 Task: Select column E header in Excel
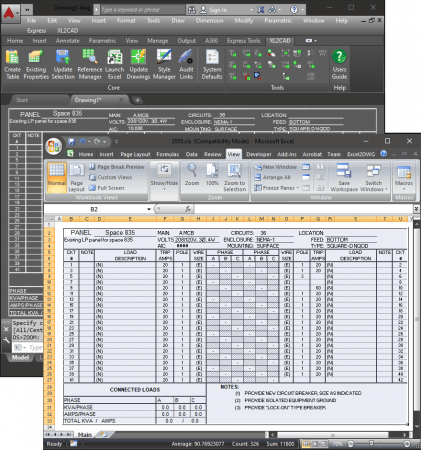(x=130, y=219)
